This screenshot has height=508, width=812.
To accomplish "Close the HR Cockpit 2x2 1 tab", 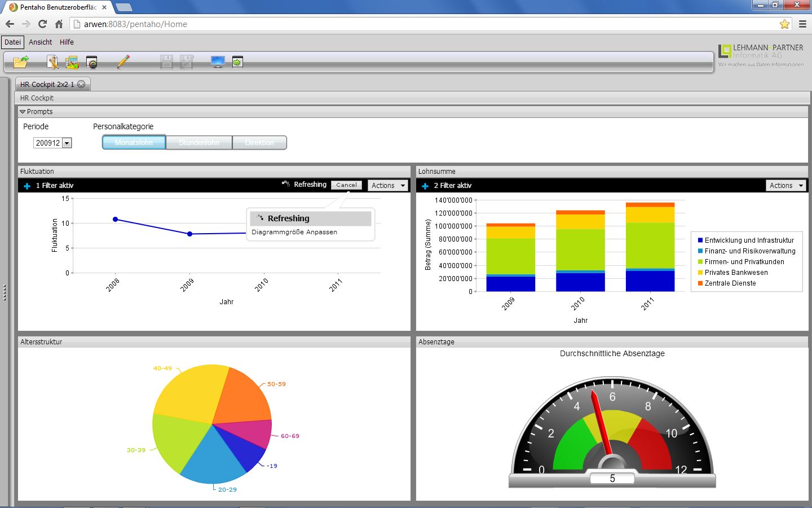I will pos(81,84).
